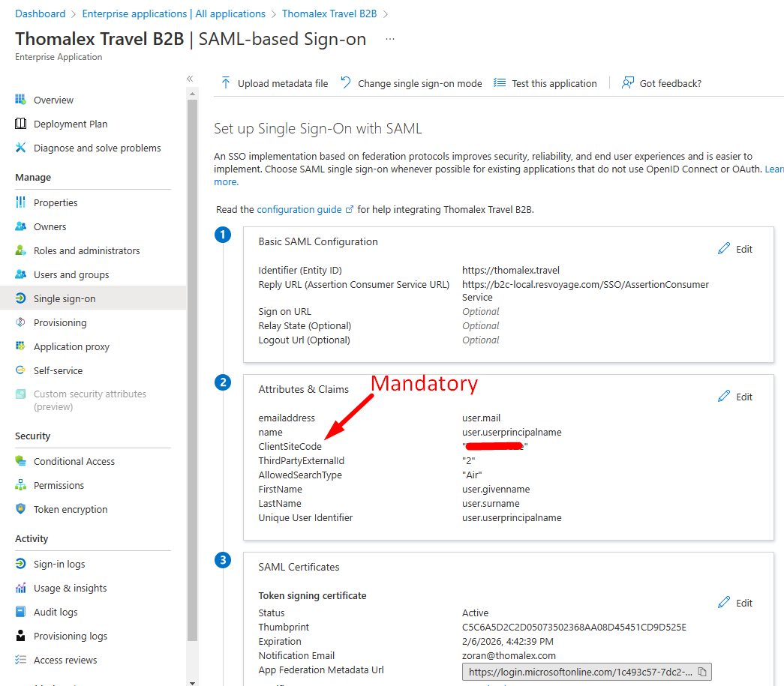Click the 'user.givenname' claim value
The image size is (784, 686).
click(495, 489)
